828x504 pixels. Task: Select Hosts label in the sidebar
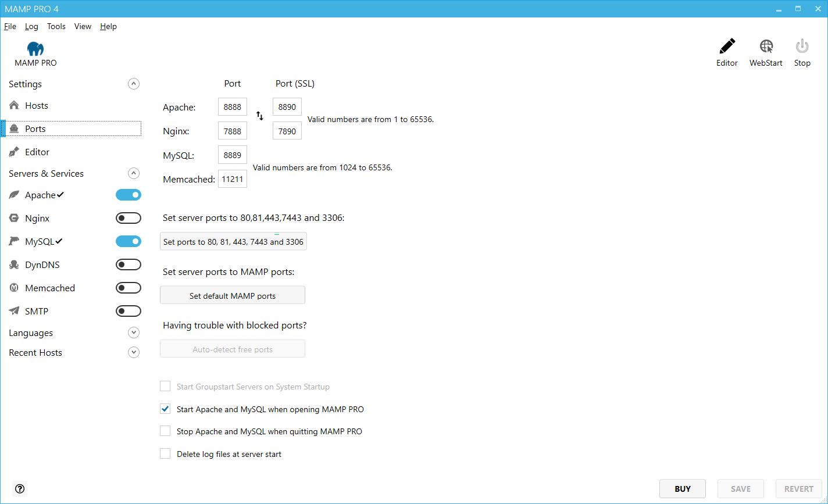[37, 105]
